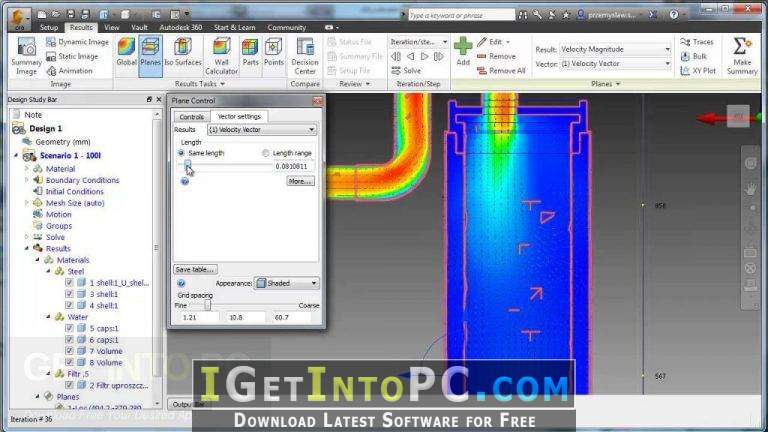768x432 pixels.
Task: Toggle checkbox for 3 shell:1
Action: [x=69, y=294]
